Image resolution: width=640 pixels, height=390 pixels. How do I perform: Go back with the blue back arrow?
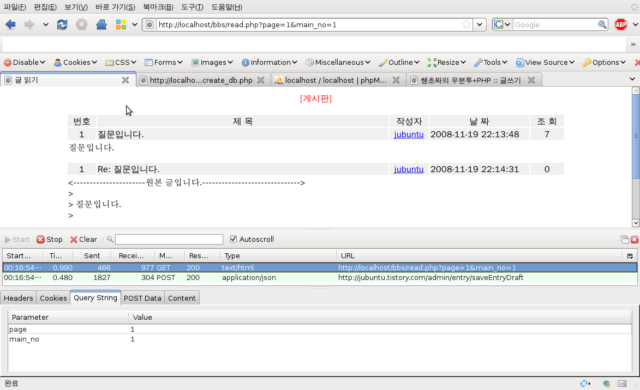[10, 24]
